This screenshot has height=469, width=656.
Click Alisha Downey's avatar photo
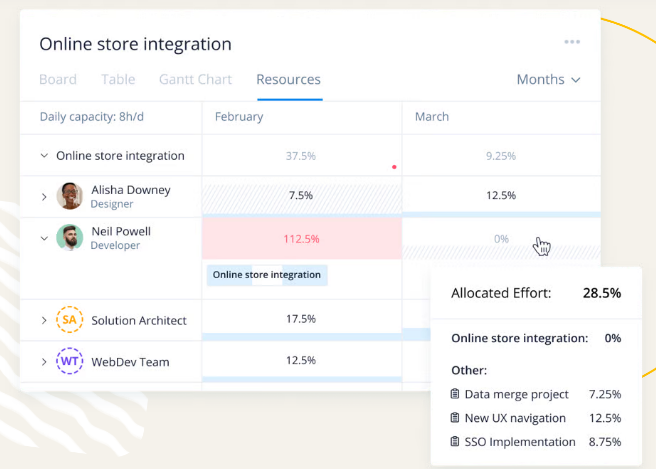[70, 196]
